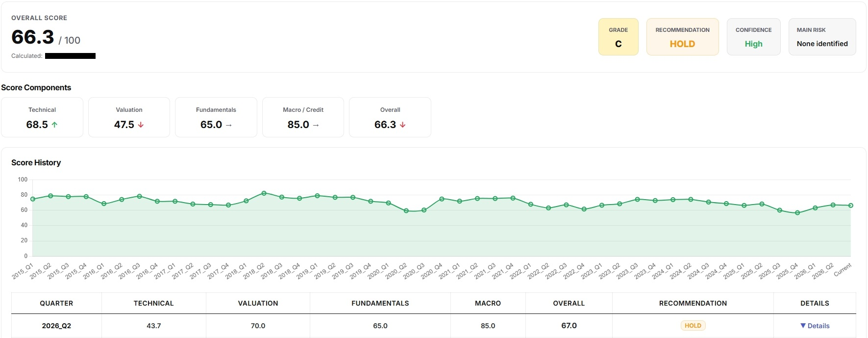Click the VALUATION column header

pos(258,303)
